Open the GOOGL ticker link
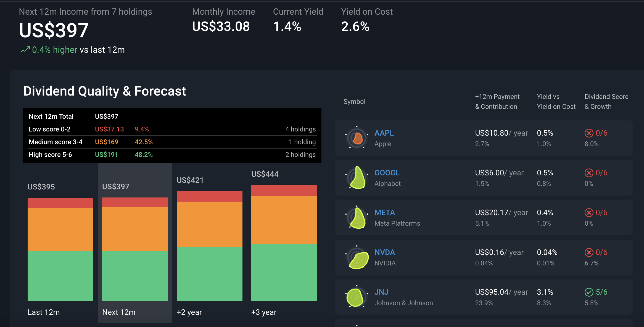The height and width of the screenshot is (327, 644). coord(387,173)
